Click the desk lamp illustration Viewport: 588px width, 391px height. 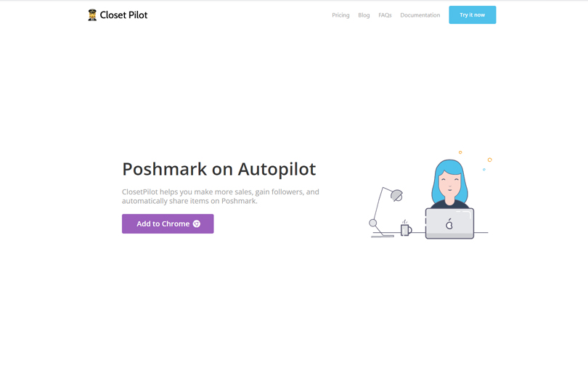coord(385,212)
